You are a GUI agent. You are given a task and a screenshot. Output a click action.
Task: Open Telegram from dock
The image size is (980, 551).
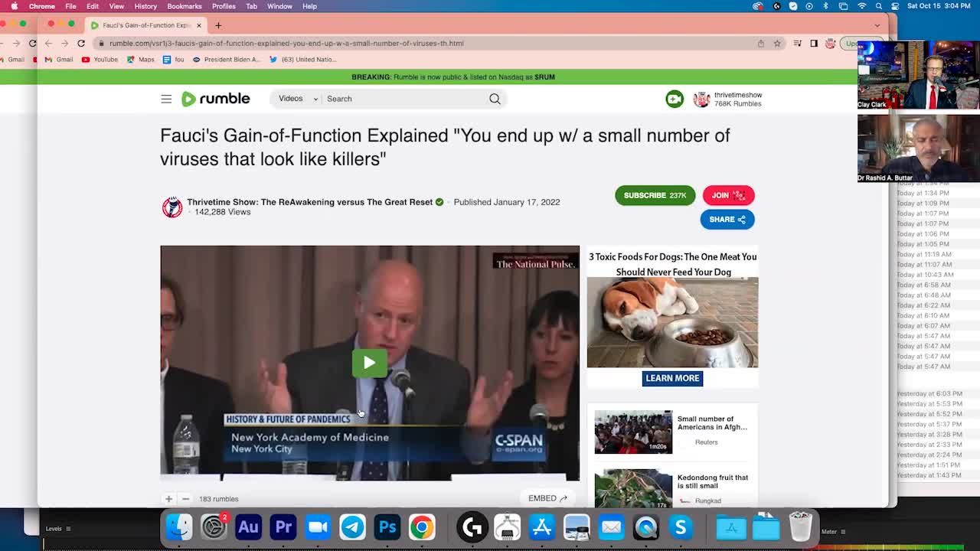[352, 527]
